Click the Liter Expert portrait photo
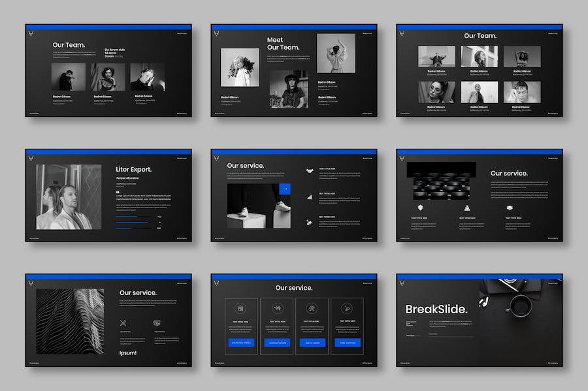The image size is (588, 391). [x=69, y=196]
